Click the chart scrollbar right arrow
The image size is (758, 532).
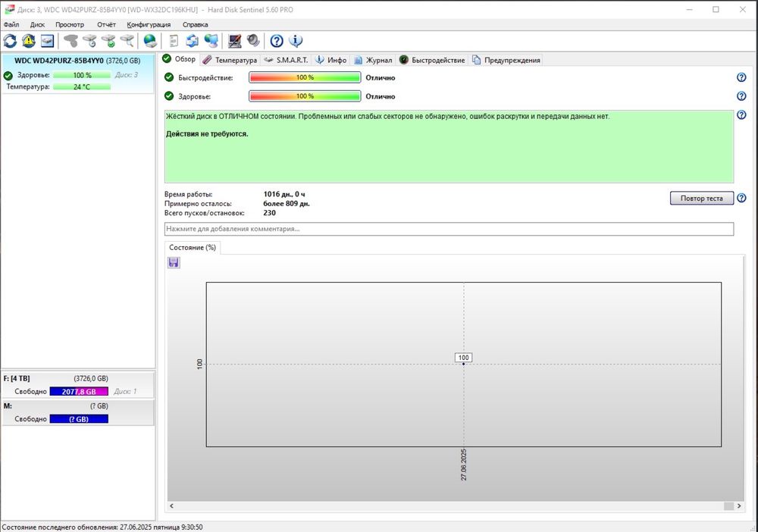coord(738,506)
